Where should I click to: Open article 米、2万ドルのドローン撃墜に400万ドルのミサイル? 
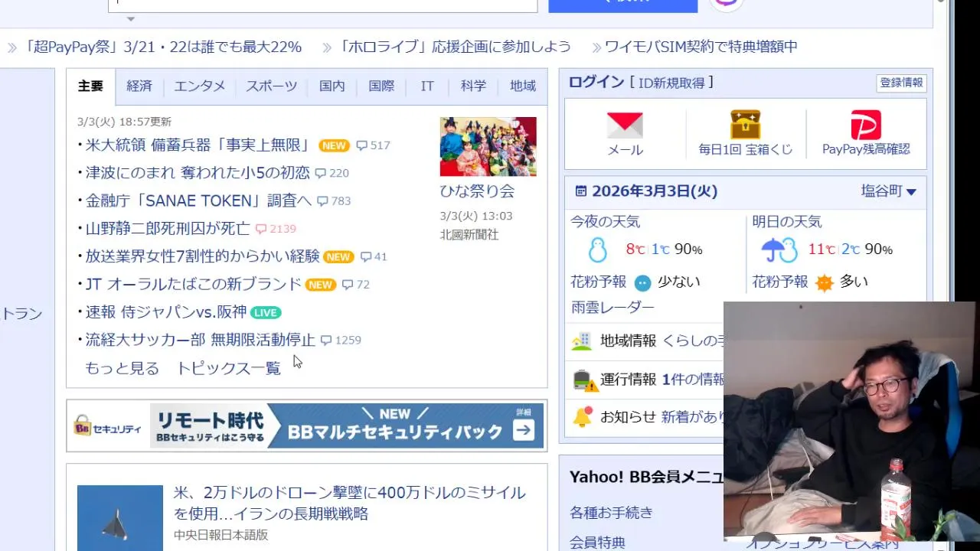pyautogui.click(x=350, y=504)
